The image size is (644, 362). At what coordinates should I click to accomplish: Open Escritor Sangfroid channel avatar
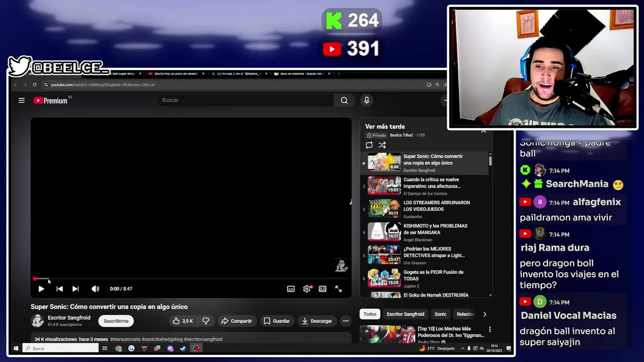[x=37, y=321]
